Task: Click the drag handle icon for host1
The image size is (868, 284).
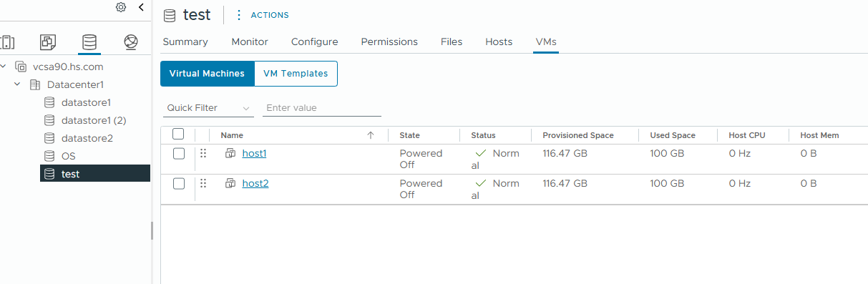Action: coord(203,153)
